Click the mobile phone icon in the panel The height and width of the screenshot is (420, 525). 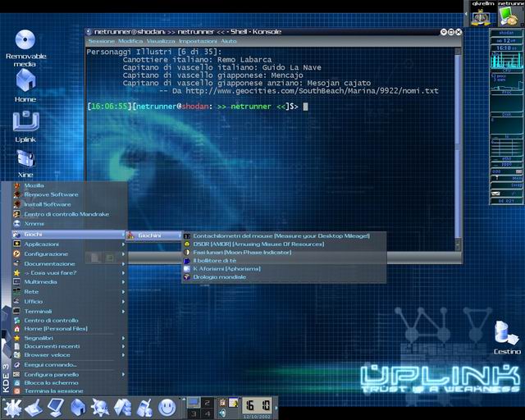click(x=144, y=408)
